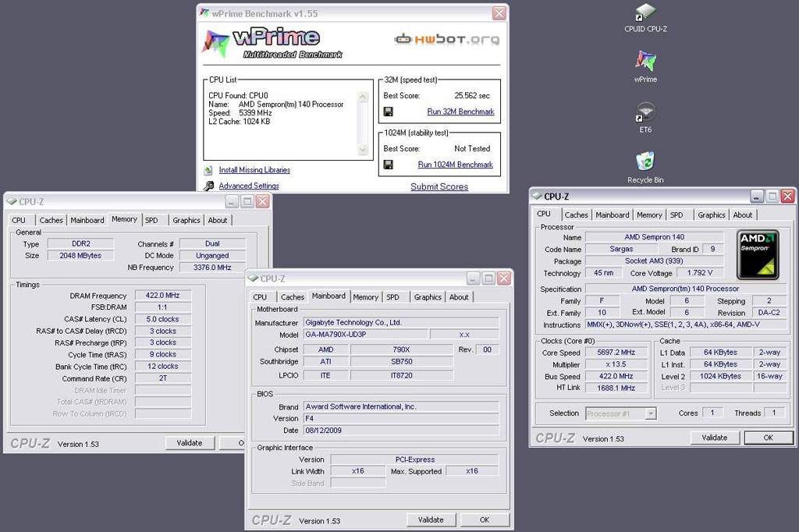This screenshot has width=799, height=532.
Task: Click the title bar icon of the CPU-Z CPU window
Action: pos(537,196)
